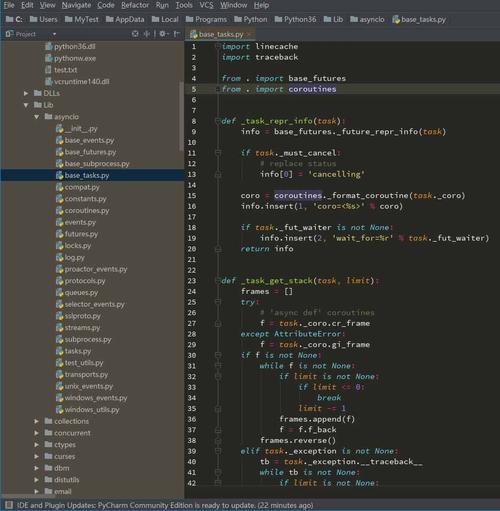Open the VCS menu
Image resolution: width=500 pixels, height=511 pixels.
coord(206,5)
